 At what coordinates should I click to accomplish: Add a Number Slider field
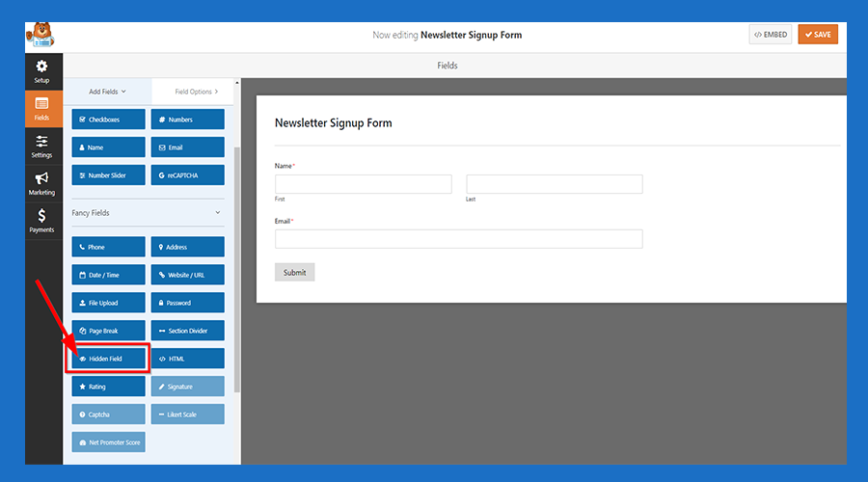pos(108,175)
